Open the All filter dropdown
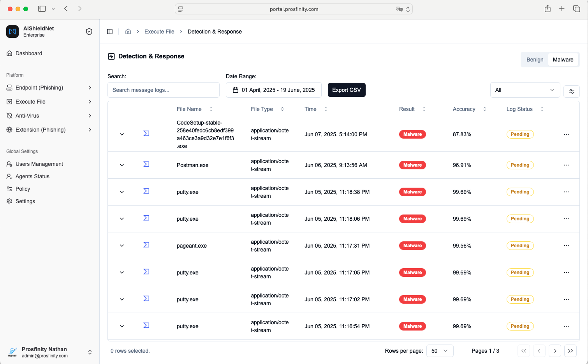The image size is (588, 364). coord(525,90)
